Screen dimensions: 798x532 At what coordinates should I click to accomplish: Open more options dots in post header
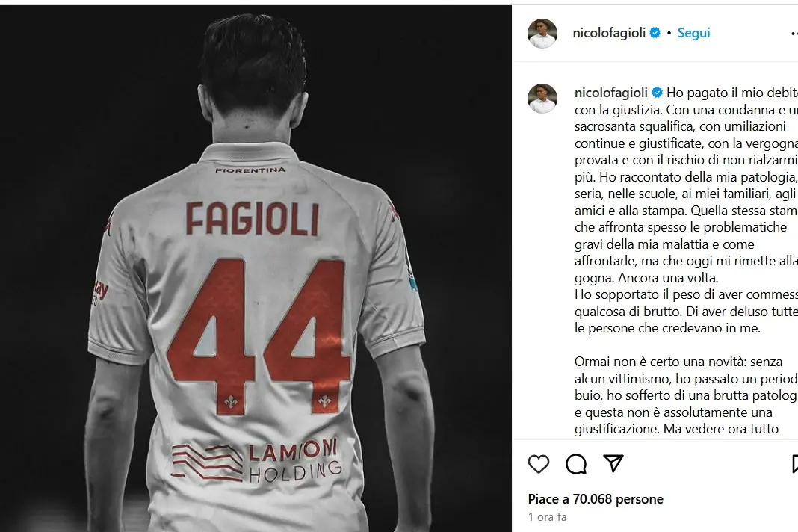pos(795,34)
